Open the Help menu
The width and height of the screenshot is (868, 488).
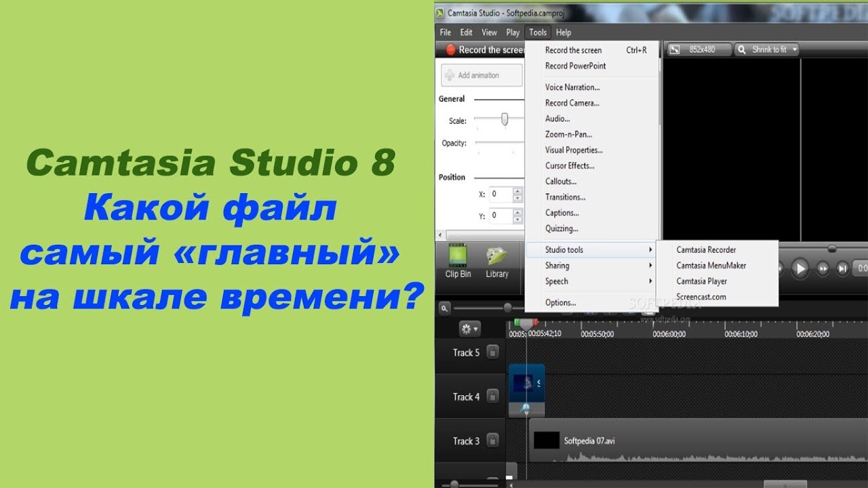[x=563, y=33]
